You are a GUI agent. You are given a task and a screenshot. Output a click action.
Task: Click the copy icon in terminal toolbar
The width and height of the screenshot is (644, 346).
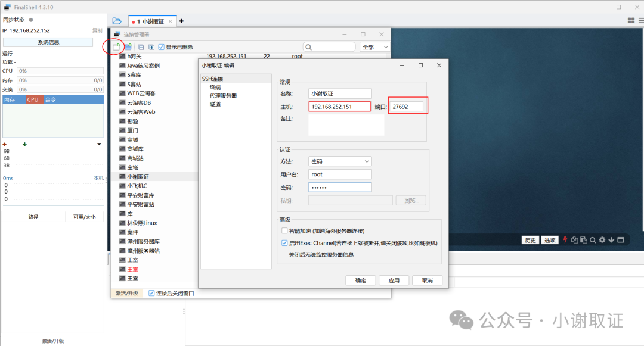tap(575, 240)
